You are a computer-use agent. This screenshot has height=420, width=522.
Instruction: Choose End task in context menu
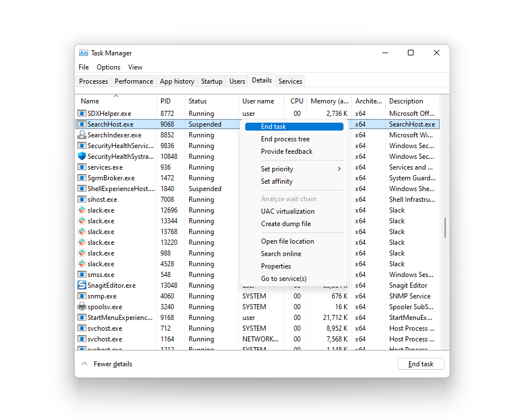click(x=294, y=127)
